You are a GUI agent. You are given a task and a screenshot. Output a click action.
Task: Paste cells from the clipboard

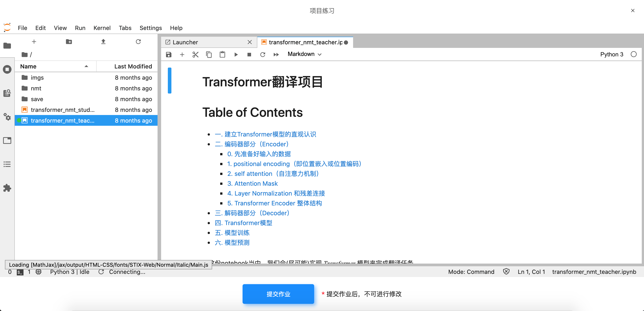[x=222, y=54]
